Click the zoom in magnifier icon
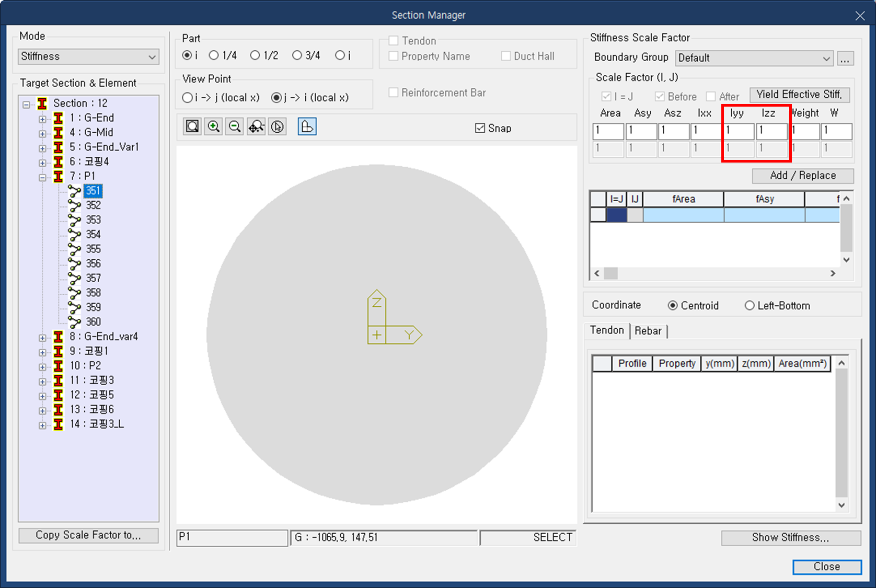876x588 pixels. [x=214, y=126]
